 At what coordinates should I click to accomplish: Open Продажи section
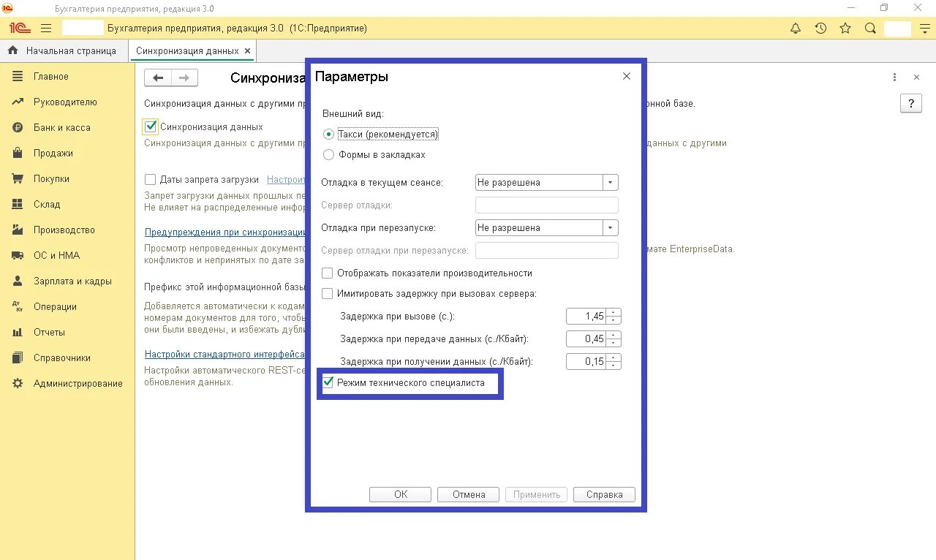(x=53, y=154)
